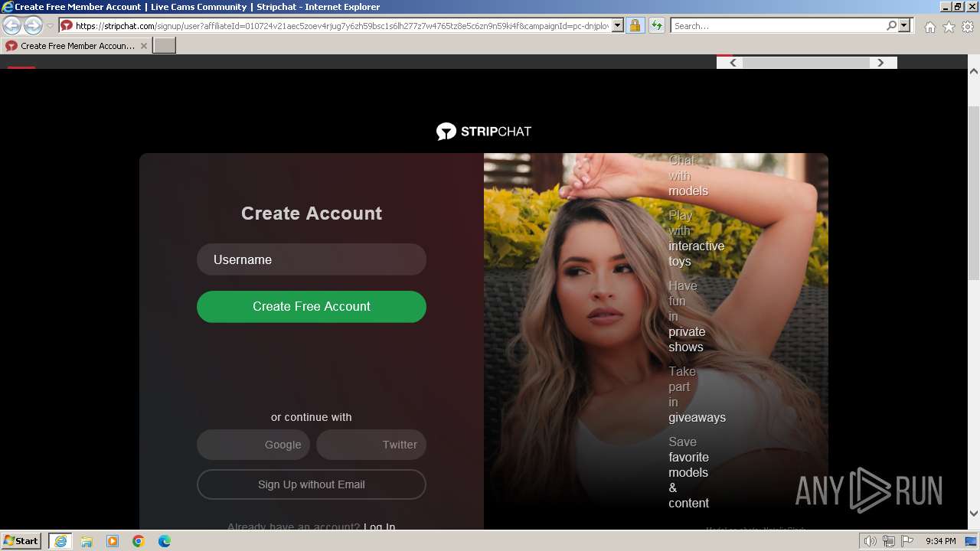This screenshot has width=980, height=551.
Task: Click the Stripchat logo
Action: (484, 132)
